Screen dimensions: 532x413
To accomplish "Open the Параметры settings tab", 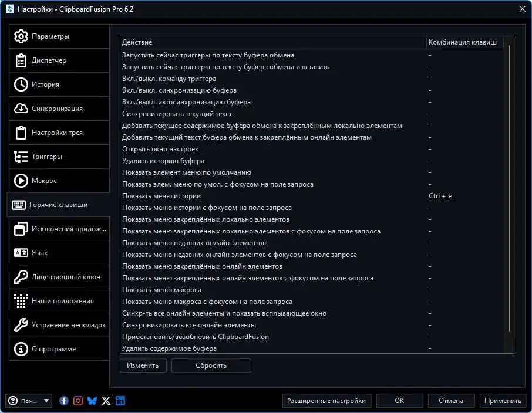I will pyautogui.click(x=59, y=36).
